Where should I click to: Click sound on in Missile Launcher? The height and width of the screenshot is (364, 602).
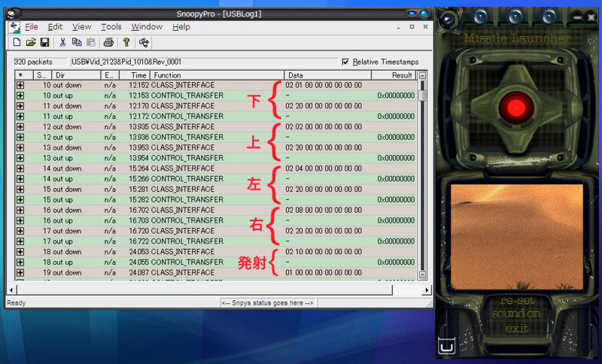(516, 314)
